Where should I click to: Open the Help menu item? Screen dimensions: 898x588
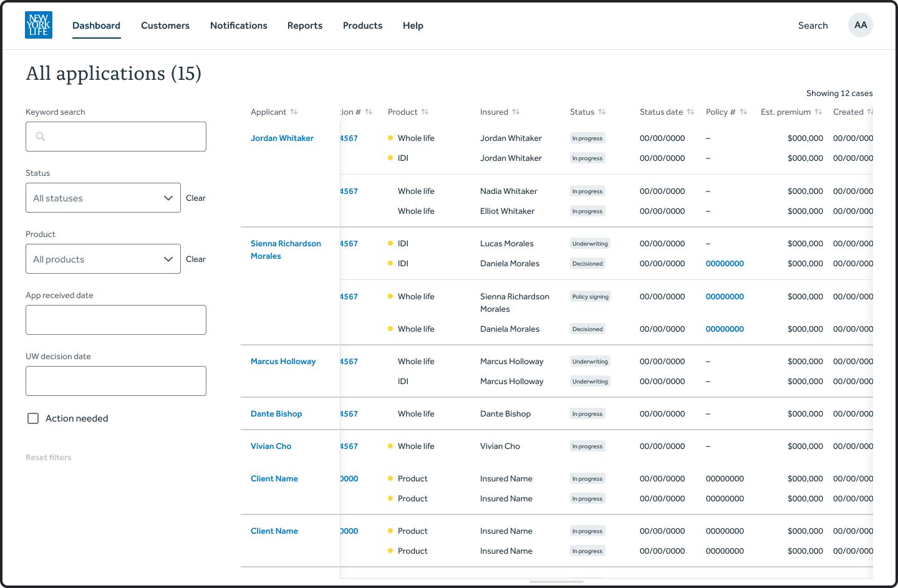[x=413, y=26]
